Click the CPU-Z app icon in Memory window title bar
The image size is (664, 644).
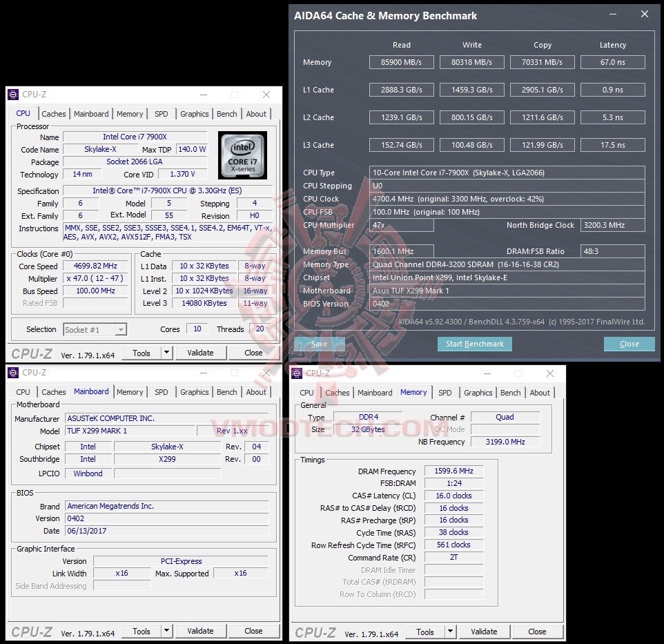point(297,373)
